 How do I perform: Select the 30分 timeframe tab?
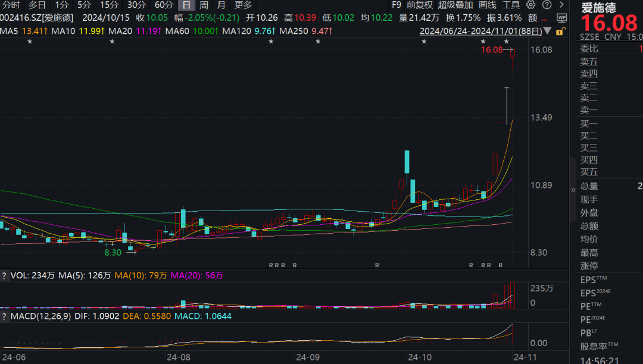[136, 5]
